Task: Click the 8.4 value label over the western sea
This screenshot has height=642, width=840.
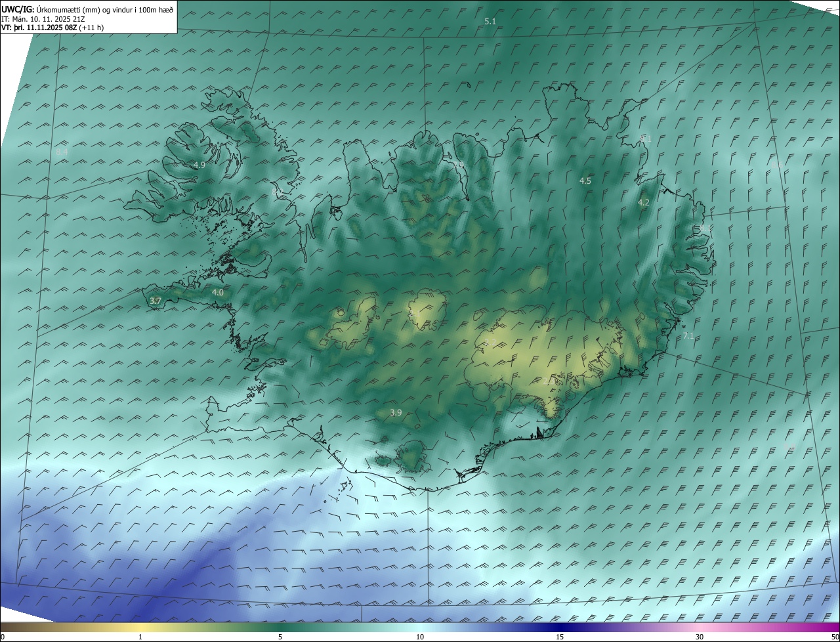Action: 62,152
